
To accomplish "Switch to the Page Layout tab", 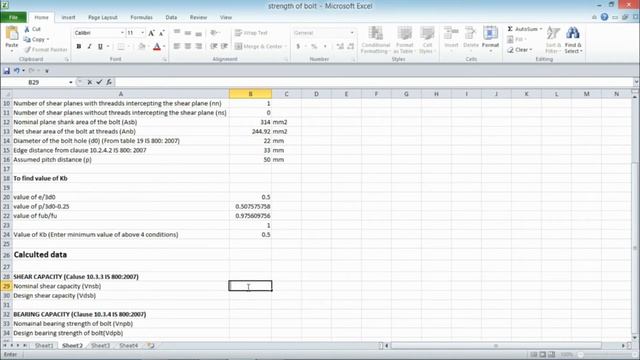I will pyautogui.click(x=103, y=18).
